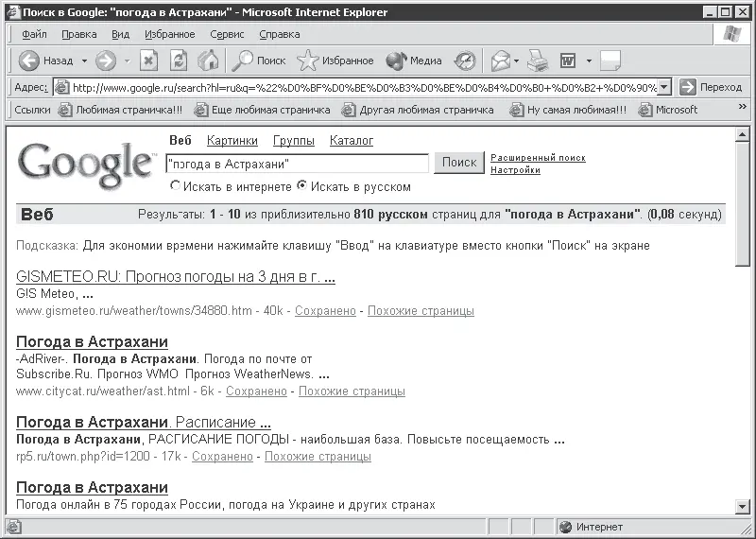Open the Edit dropdown arrow
The image size is (756, 539).
tap(589, 61)
